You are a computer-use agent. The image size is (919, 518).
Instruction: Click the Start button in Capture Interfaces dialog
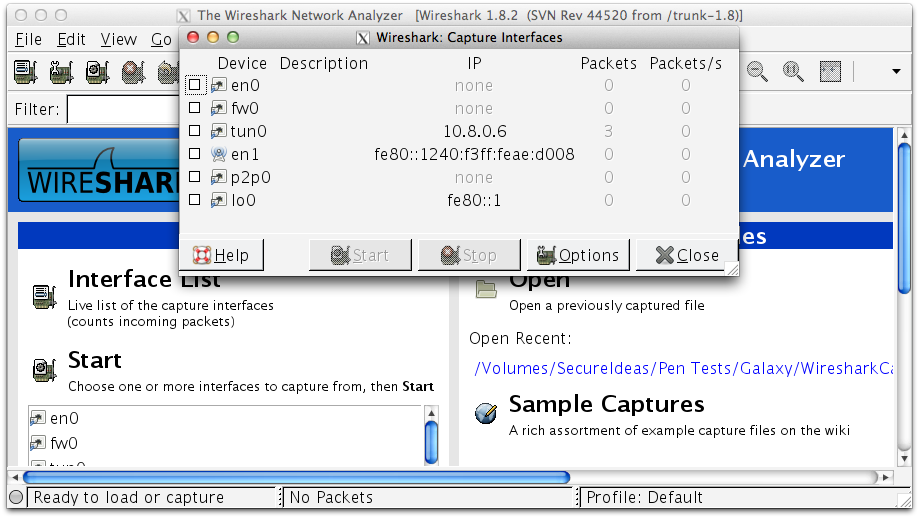point(360,255)
